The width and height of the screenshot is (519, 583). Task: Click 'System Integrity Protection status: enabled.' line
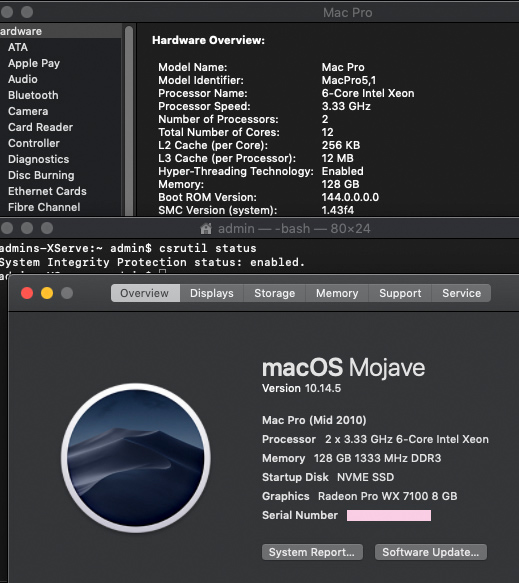pos(152,262)
